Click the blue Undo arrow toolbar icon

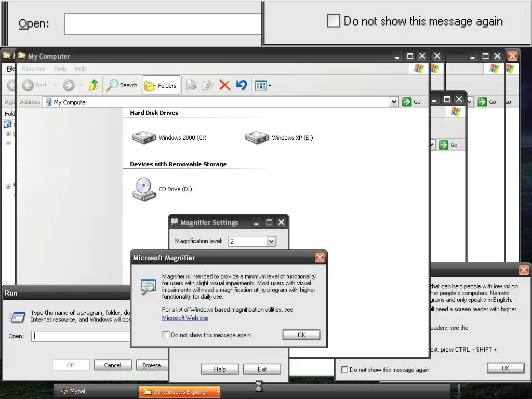click(241, 85)
